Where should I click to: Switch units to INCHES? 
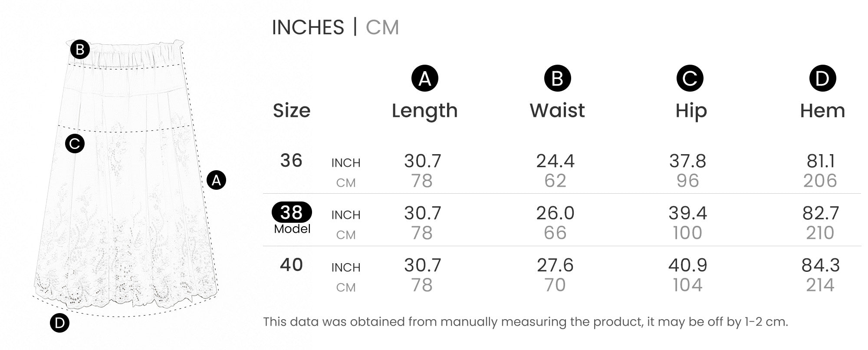[x=308, y=27]
